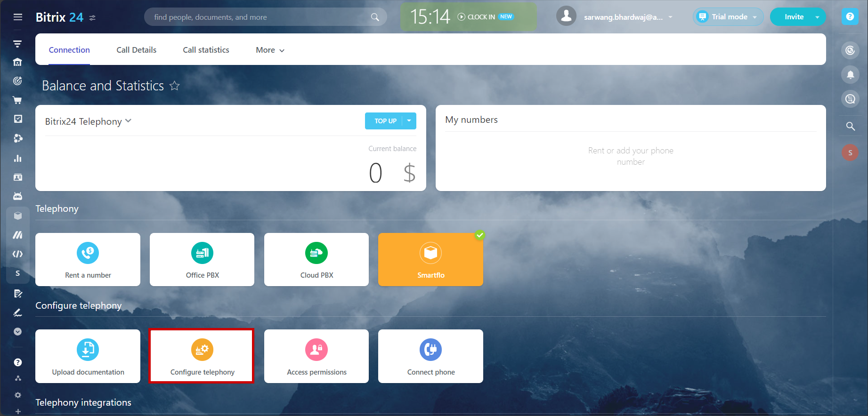Switch to the Connection tab
The height and width of the screenshot is (416, 868).
(69, 50)
